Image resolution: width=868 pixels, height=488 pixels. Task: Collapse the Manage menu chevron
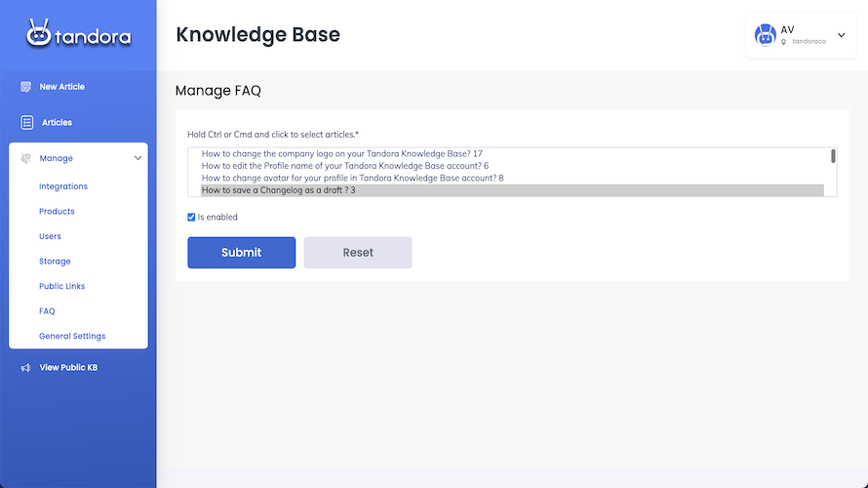click(138, 158)
